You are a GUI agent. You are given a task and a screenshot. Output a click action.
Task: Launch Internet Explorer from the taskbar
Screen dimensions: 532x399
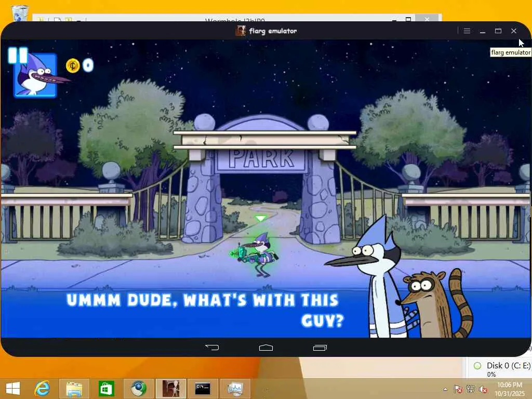(43, 389)
